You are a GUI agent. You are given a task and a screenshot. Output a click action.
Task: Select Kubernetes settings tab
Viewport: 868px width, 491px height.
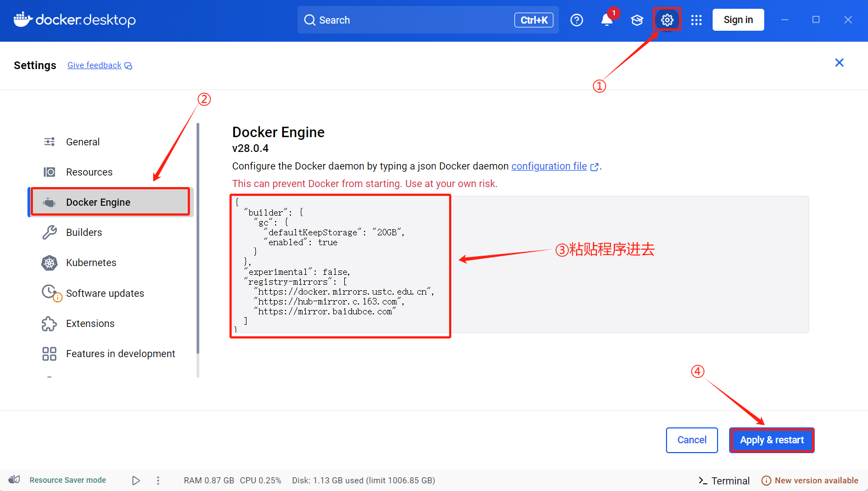tap(111, 263)
